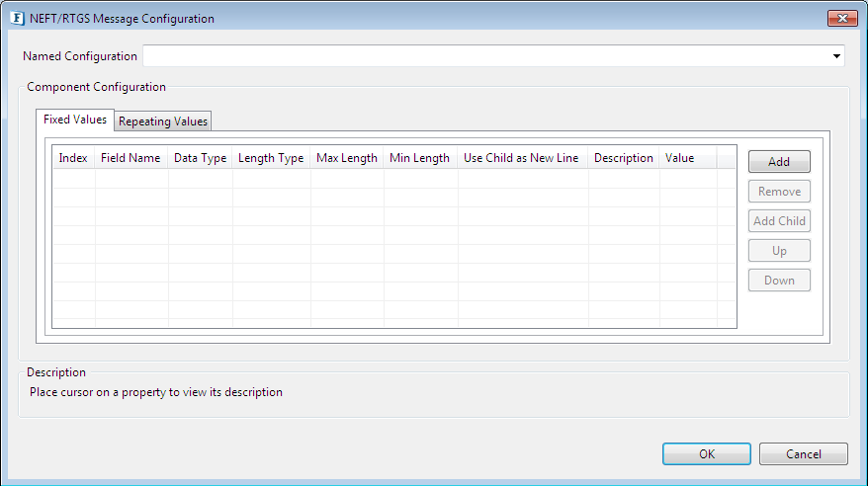The image size is (868, 486).
Task: Click the Max Length column header
Action: coord(347,158)
